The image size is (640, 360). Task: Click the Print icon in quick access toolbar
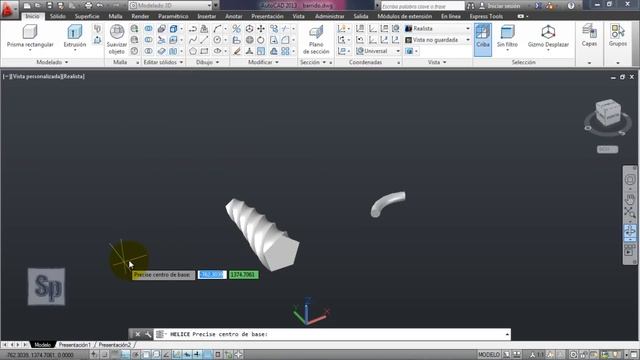click(x=89, y=6)
